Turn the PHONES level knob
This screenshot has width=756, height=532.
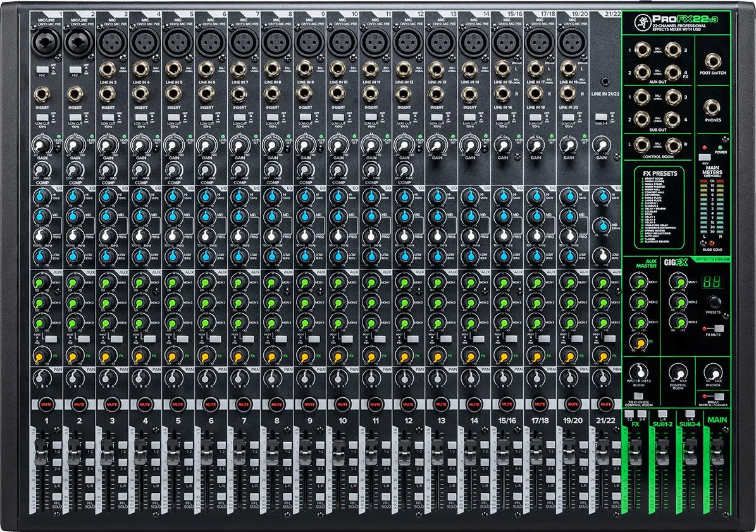714,373
